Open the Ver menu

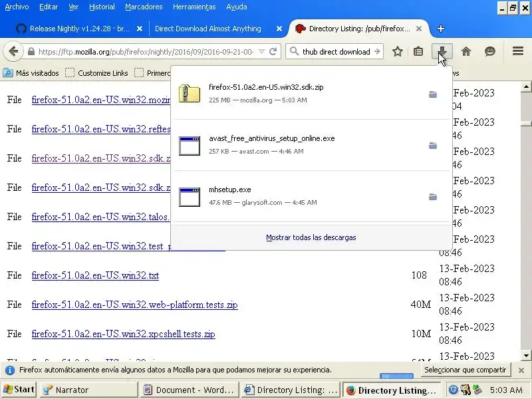click(74, 7)
